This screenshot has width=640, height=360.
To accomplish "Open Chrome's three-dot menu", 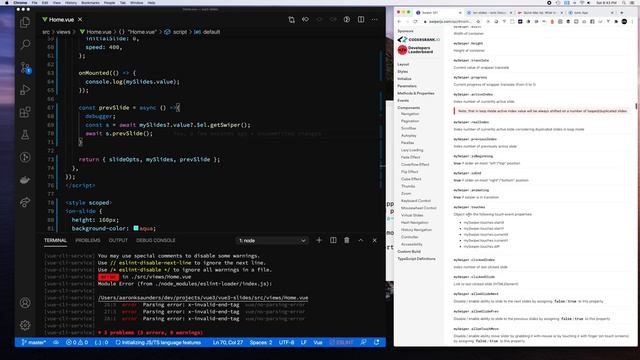I will [633, 22].
